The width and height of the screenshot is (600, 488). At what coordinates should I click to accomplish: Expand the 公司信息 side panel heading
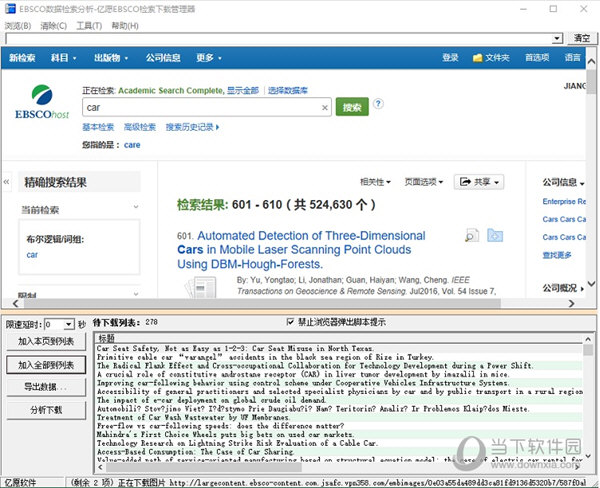tap(563, 182)
